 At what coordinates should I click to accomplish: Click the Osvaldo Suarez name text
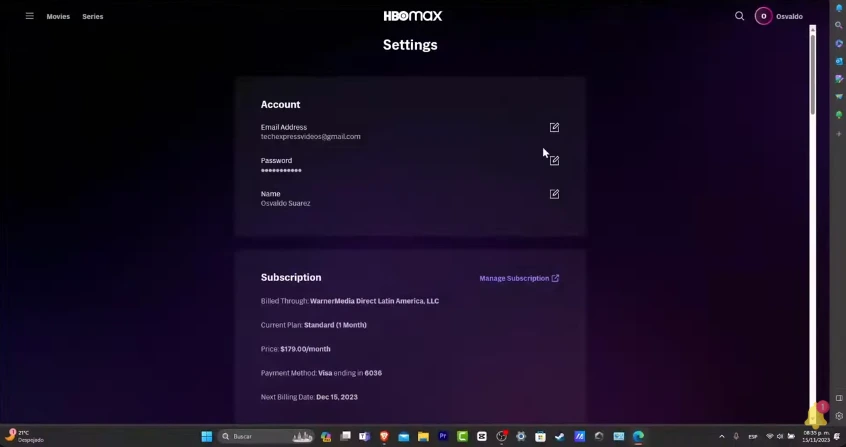click(x=285, y=204)
